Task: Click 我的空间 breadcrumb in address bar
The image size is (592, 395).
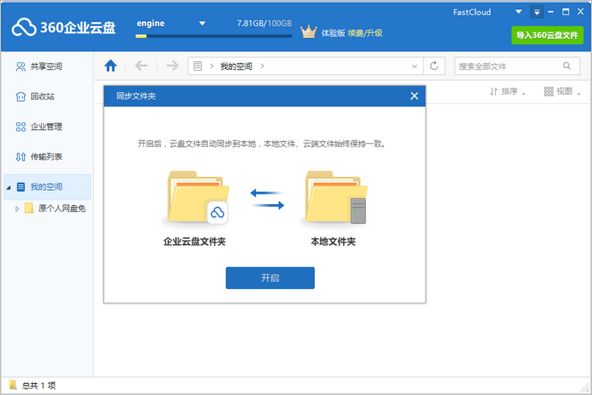Action: 236,66
